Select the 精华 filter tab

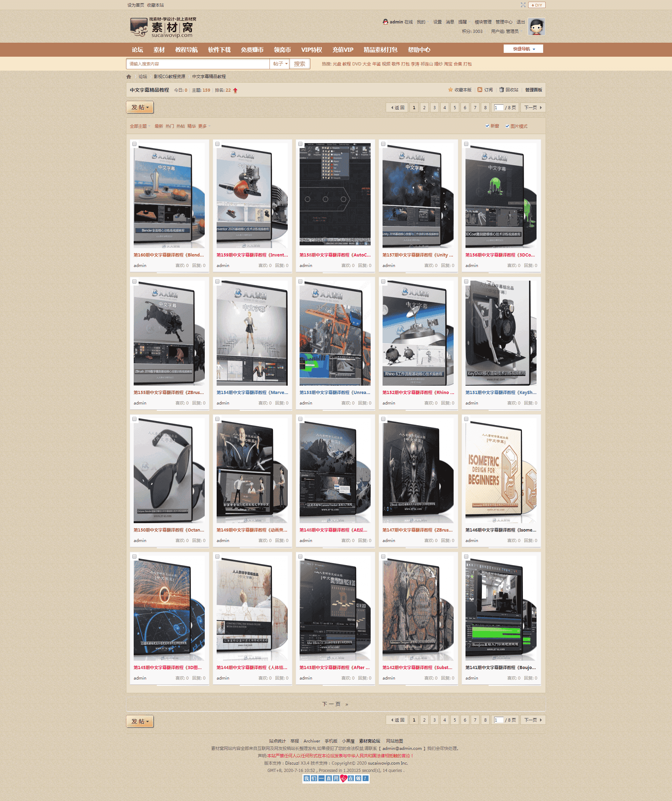(191, 126)
